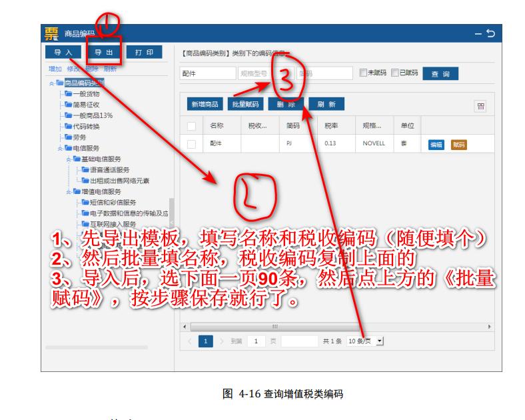The height and width of the screenshot is (420, 525).
Task: Click the 单位 column header
Action: pyautogui.click(x=408, y=125)
